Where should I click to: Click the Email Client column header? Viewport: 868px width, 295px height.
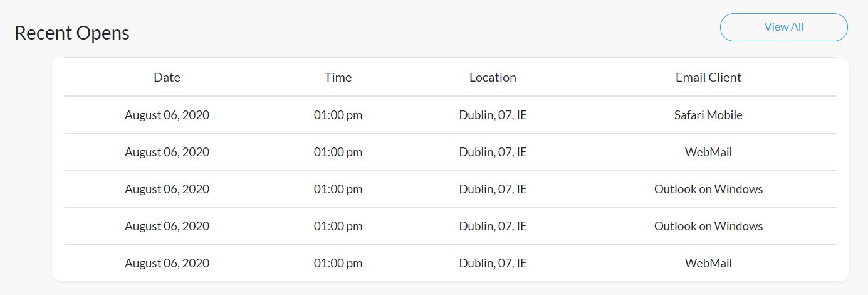click(708, 77)
